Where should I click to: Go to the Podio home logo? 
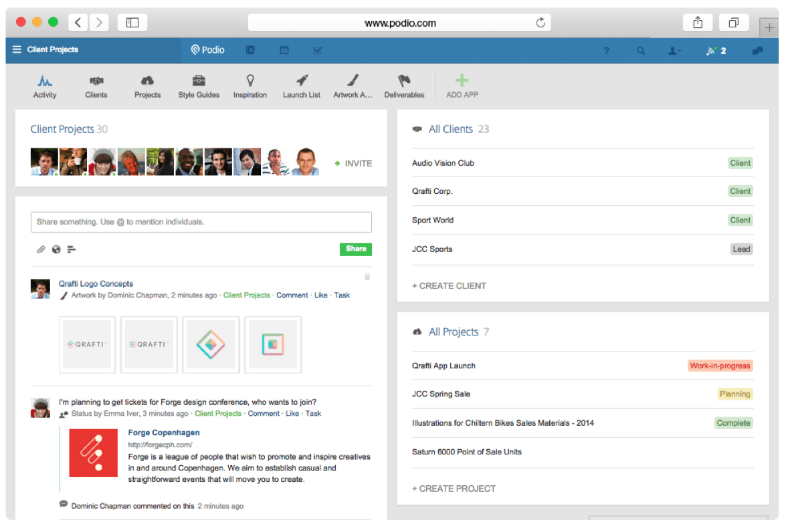[207, 49]
